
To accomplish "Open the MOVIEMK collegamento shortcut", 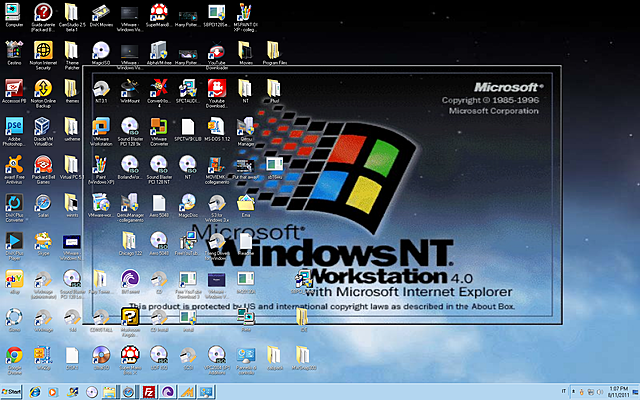I will [217, 169].
